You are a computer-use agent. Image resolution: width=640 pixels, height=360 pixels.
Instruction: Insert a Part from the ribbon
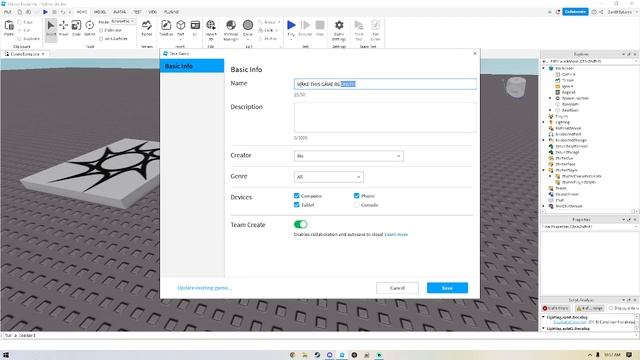[181, 29]
